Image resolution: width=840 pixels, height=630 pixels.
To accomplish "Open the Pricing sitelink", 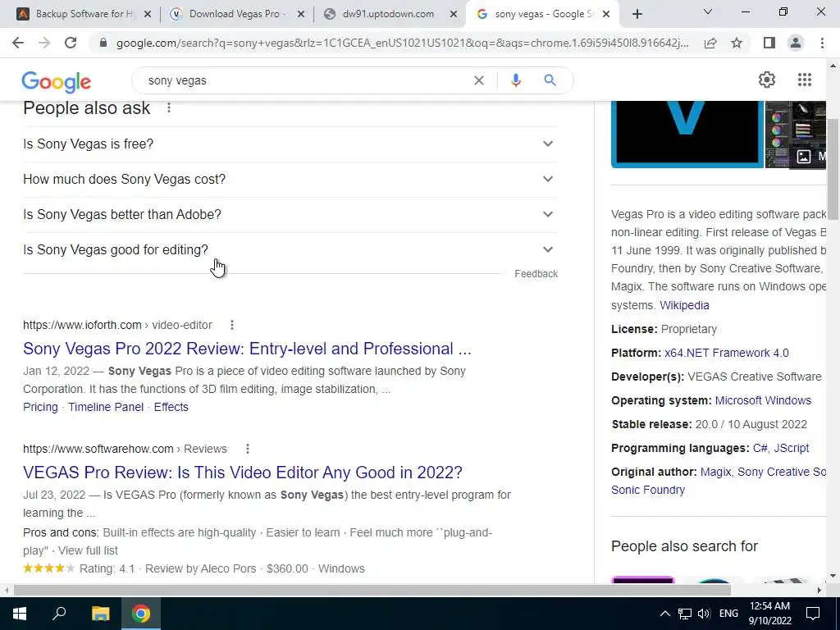I will point(40,407).
